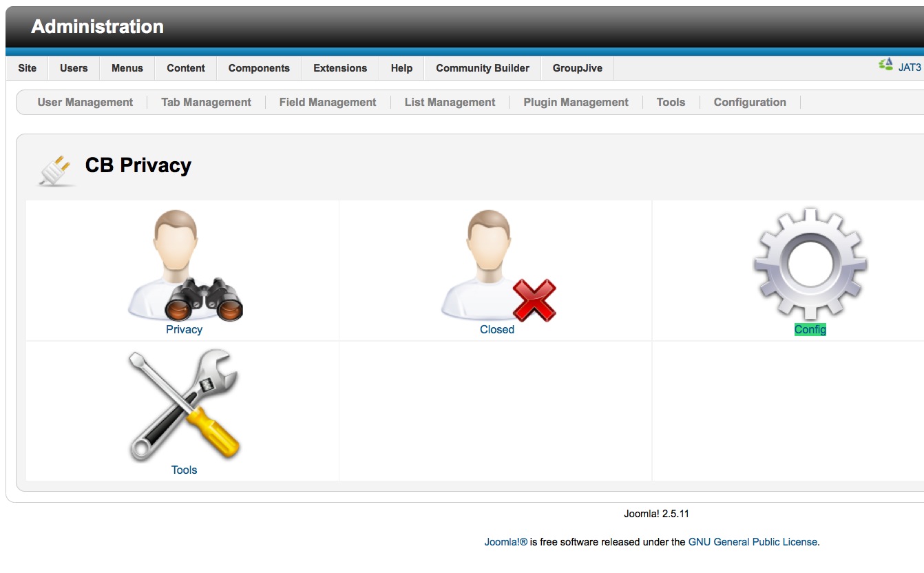Click the JAT3 icon in the top bar
Viewport: 924px width, 573px height.
(885, 65)
